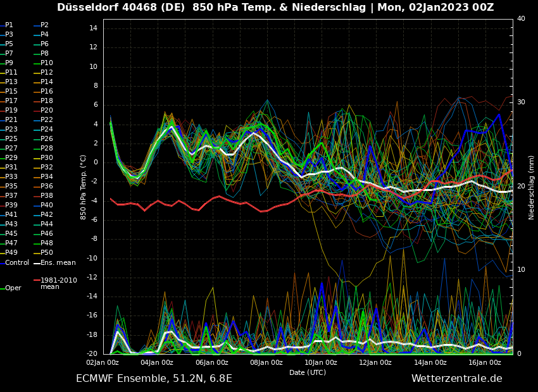Click the white line swatch beside Ens. mean
Screen dimensions: 538x392
37,263
